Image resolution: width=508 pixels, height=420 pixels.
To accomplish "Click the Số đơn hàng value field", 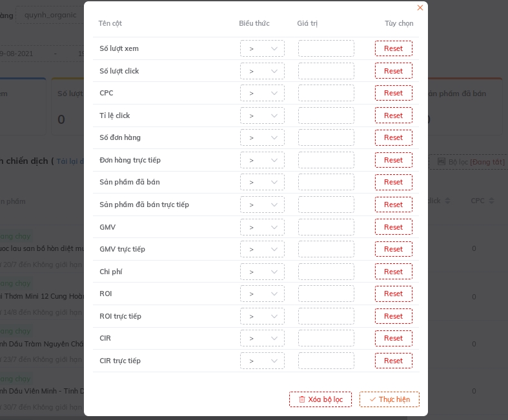I will pyautogui.click(x=326, y=137).
